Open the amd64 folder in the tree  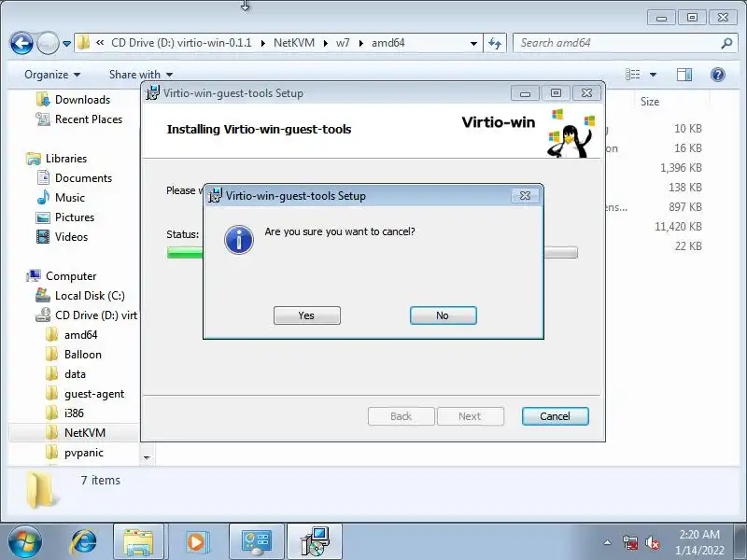coord(80,335)
